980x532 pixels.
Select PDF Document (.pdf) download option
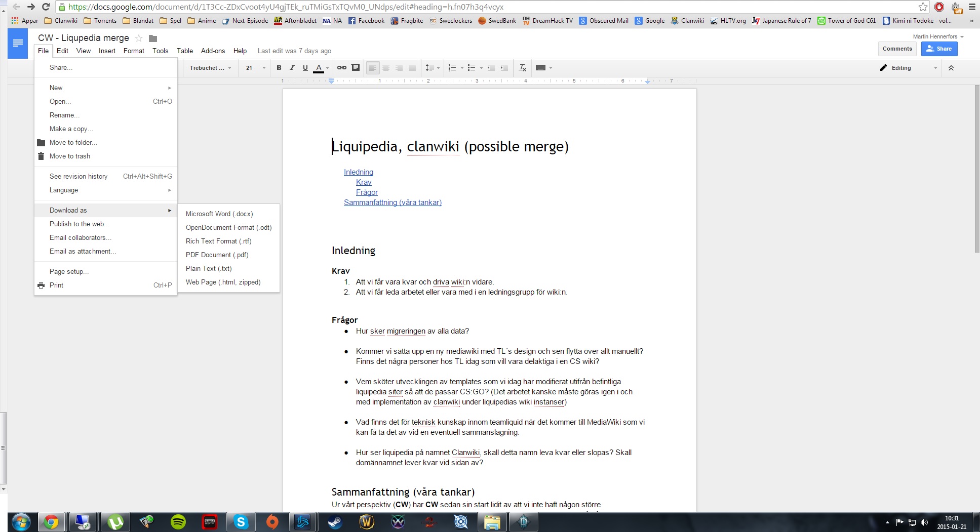click(x=217, y=255)
